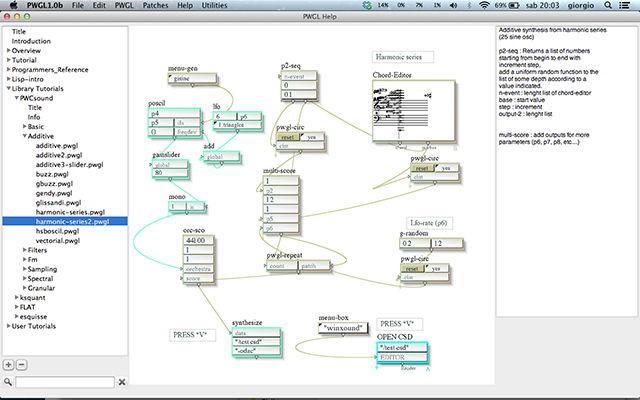The height and width of the screenshot is (400, 640).
Task: Select gendy.pwgl in the tree
Action: click(x=54, y=193)
